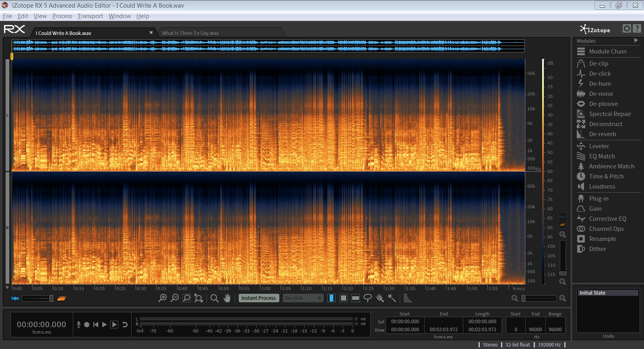Open the Instant Process De-click dropdown

coord(303,298)
